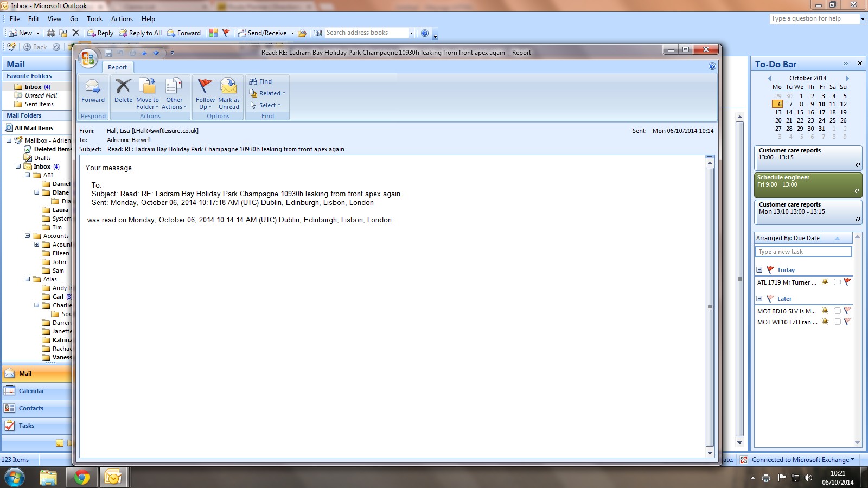
Task: Delete this read report using the ribbon
Action: click(123, 91)
